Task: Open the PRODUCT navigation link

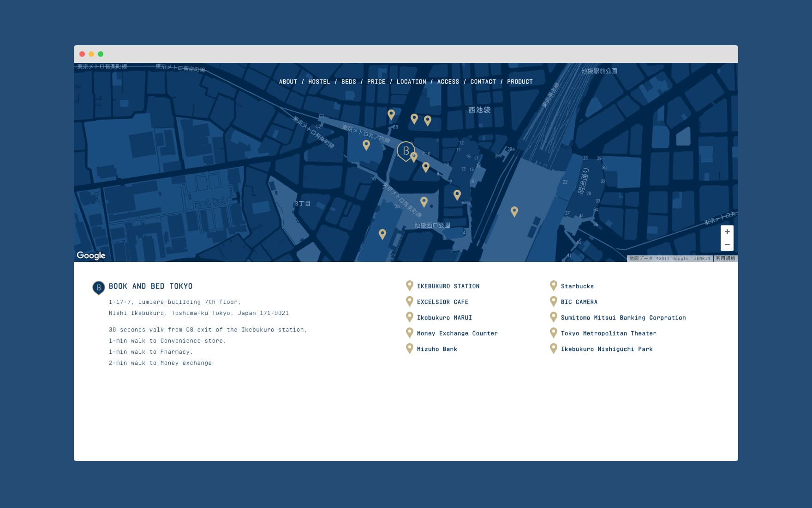Action: 520,82
